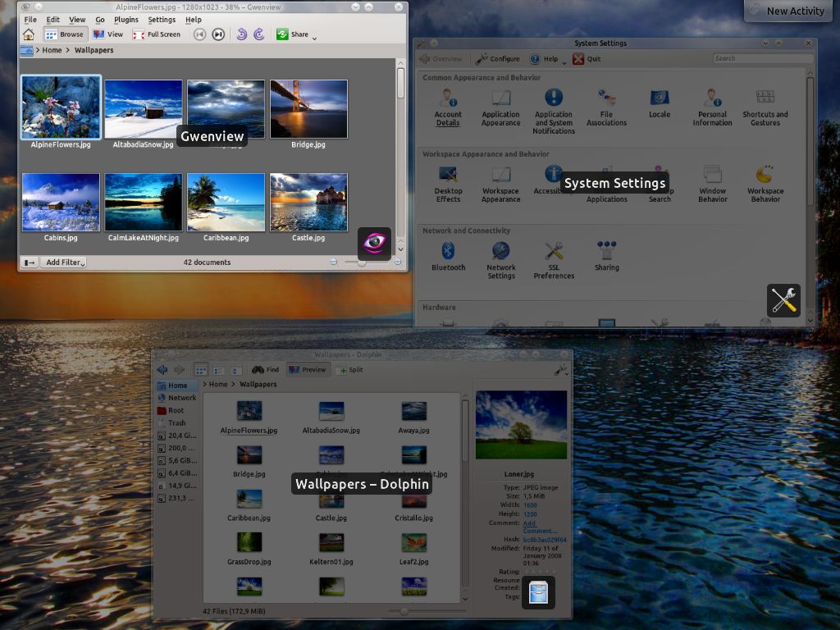840x630 pixels.
Task: Switch Dolphin to details view mode
Action: (x=218, y=370)
